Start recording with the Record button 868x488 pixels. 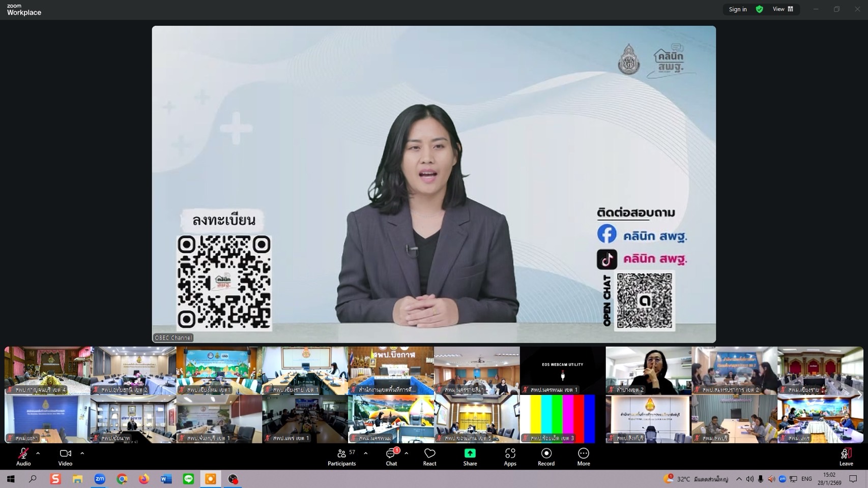coord(546,456)
